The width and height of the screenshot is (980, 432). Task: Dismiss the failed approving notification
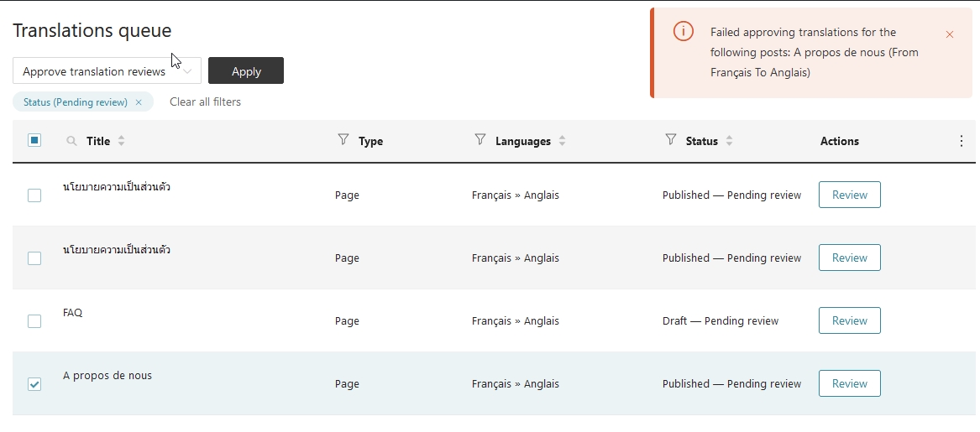tap(950, 34)
